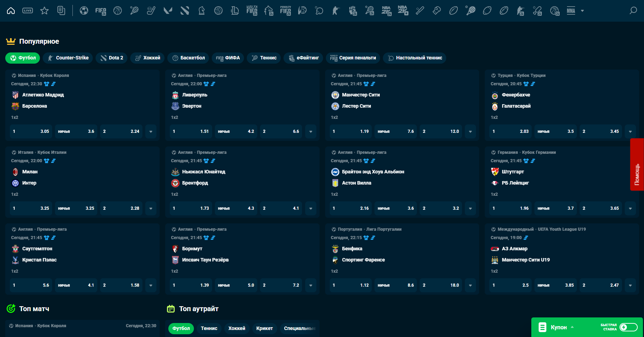Image resolution: width=644 pixels, height=337 pixels.
Task: Bet on Спортинг Фаренсе win at 18.0
Action: [441, 285]
